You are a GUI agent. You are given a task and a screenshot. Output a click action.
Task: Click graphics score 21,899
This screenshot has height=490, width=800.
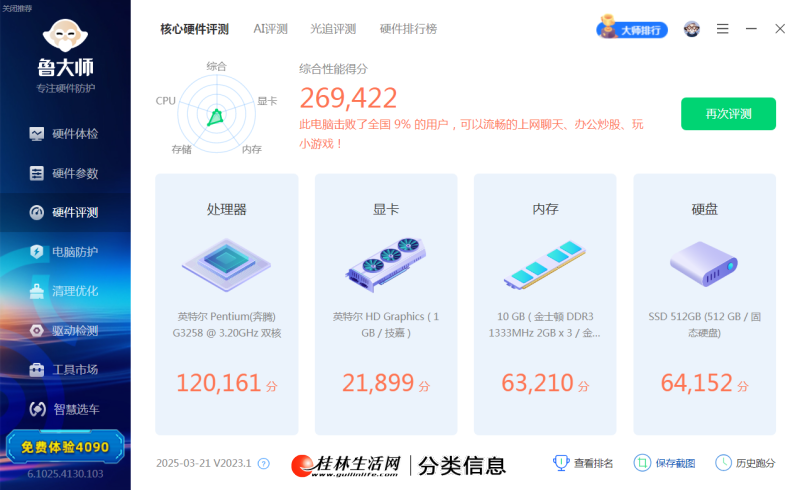click(378, 383)
